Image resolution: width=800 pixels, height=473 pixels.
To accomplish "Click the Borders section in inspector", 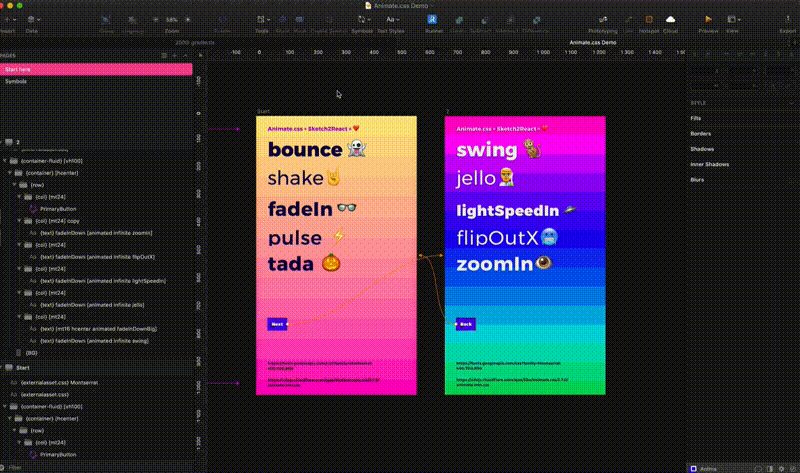I will tap(701, 134).
